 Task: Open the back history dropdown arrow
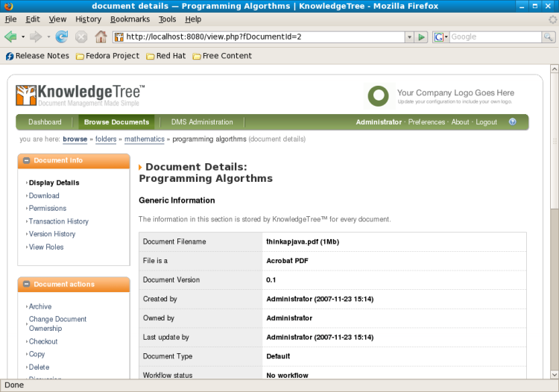click(23, 37)
